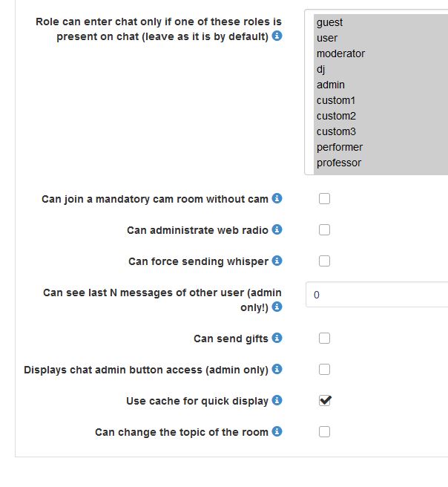Click info icon for change room topic

(x=277, y=431)
